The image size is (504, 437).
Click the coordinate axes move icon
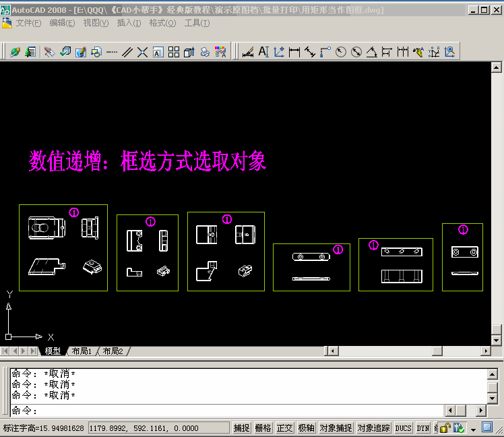pos(279,52)
